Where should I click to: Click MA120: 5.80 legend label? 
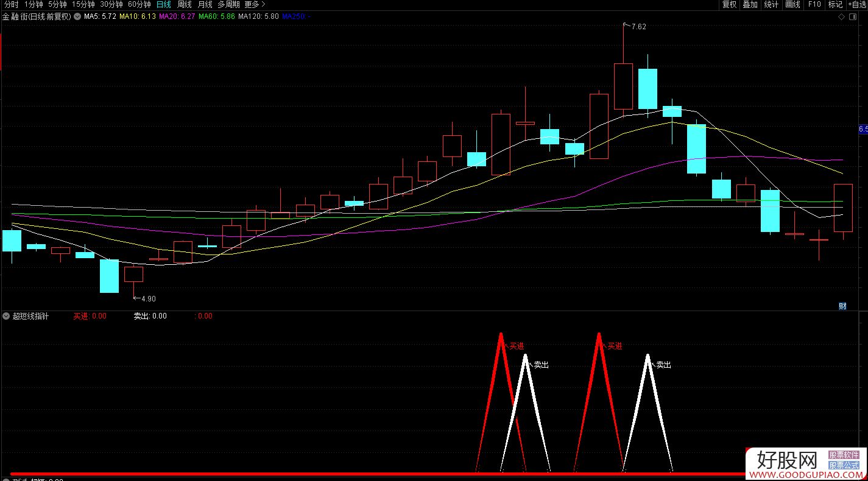click(258, 16)
